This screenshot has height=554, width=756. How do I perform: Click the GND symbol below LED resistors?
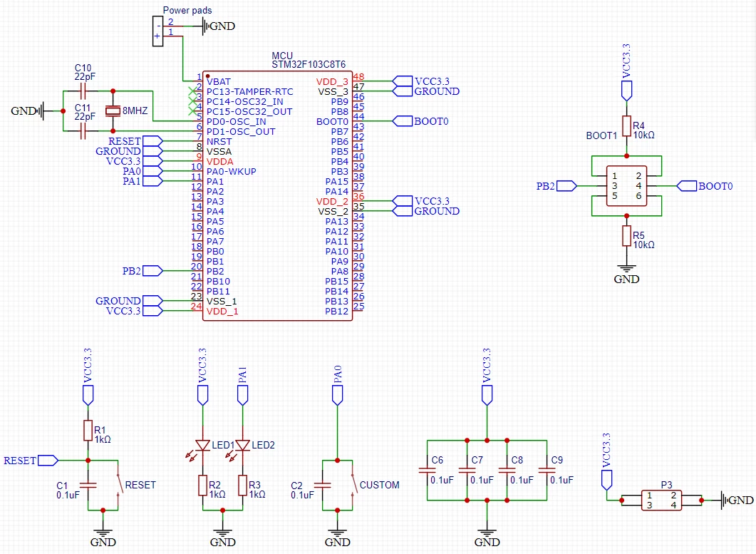click(222, 537)
